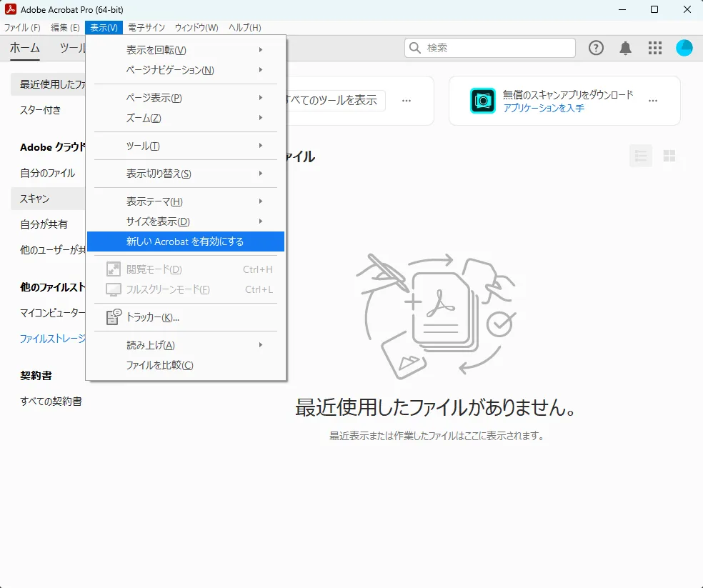Open 他のユーザーが共有 sidebar entry
Image resolution: width=703 pixels, height=588 pixels.
pos(52,250)
